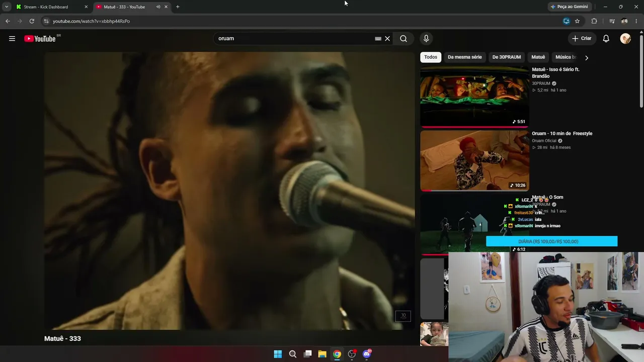Open the Chrome profile avatar
644x362 pixels.
624,21
